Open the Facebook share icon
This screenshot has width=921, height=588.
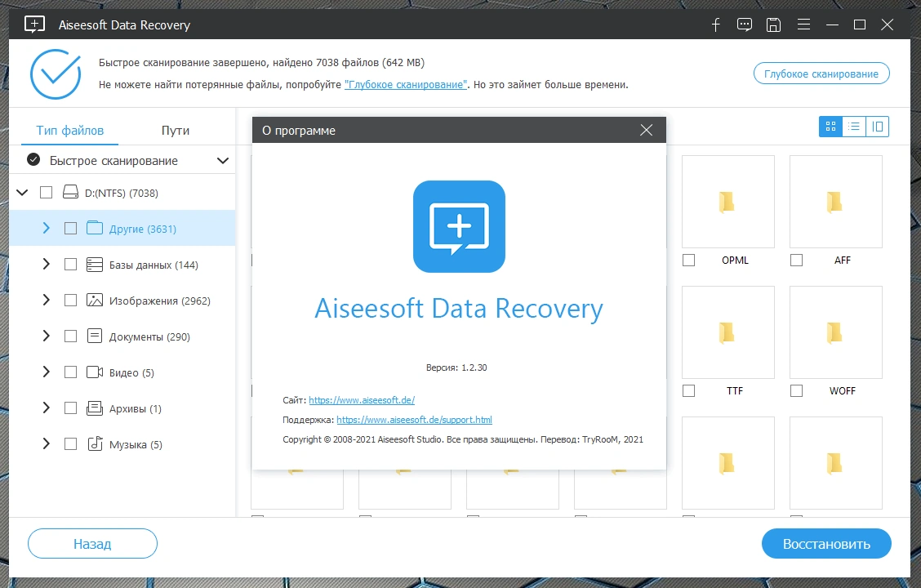coord(715,24)
